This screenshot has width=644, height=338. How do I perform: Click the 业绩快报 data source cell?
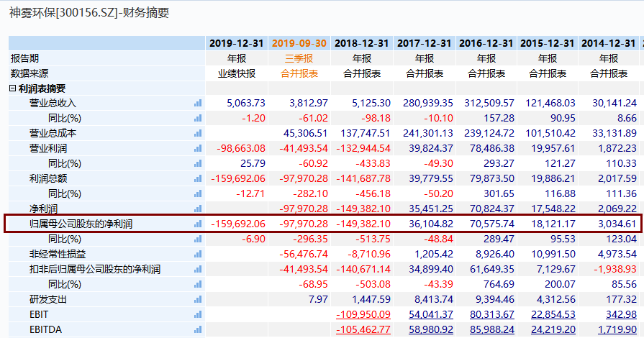click(237, 73)
